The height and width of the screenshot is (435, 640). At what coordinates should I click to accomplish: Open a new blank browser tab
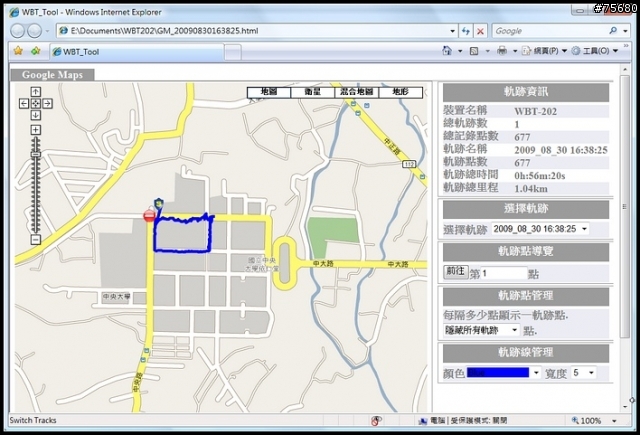tap(233, 52)
